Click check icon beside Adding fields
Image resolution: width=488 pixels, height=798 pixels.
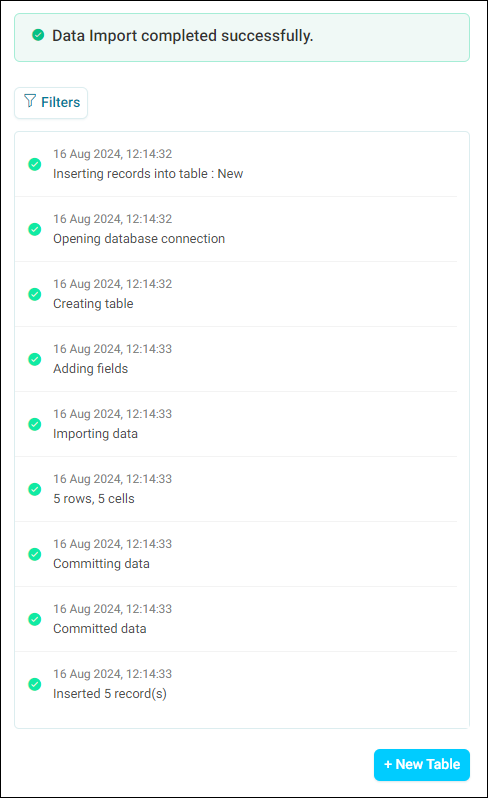35,359
